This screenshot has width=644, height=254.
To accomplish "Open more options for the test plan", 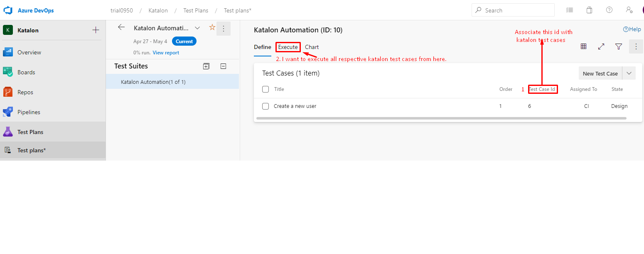I will pyautogui.click(x=224, y=28).
